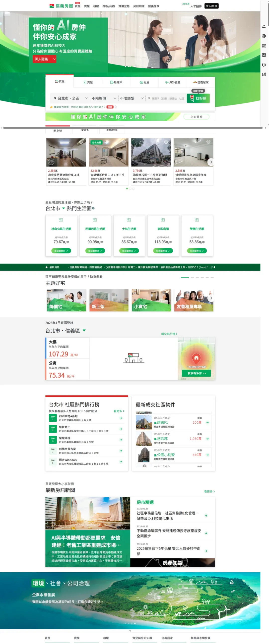
Task: Click the 找好屋 search button
Action: [198, 98]
